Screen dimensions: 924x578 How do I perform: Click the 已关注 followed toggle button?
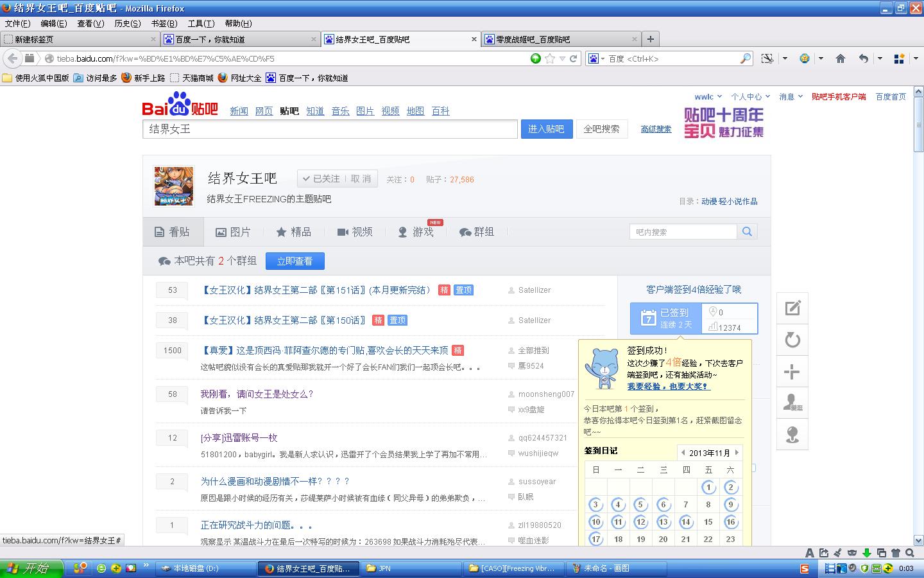[321, 179]
